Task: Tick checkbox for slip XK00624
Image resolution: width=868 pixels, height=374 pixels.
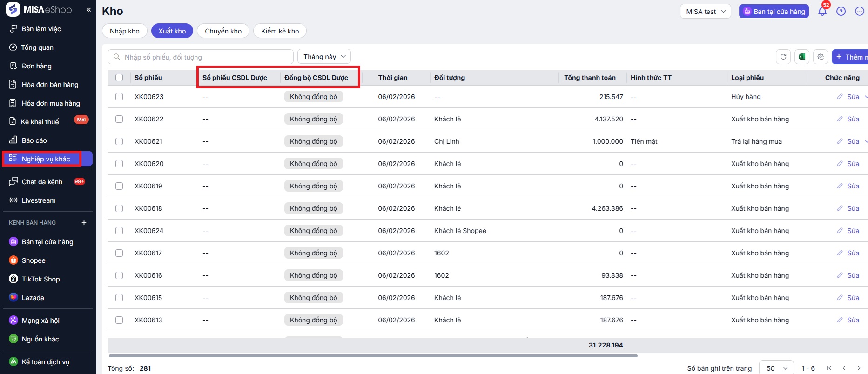Action: 119,231
